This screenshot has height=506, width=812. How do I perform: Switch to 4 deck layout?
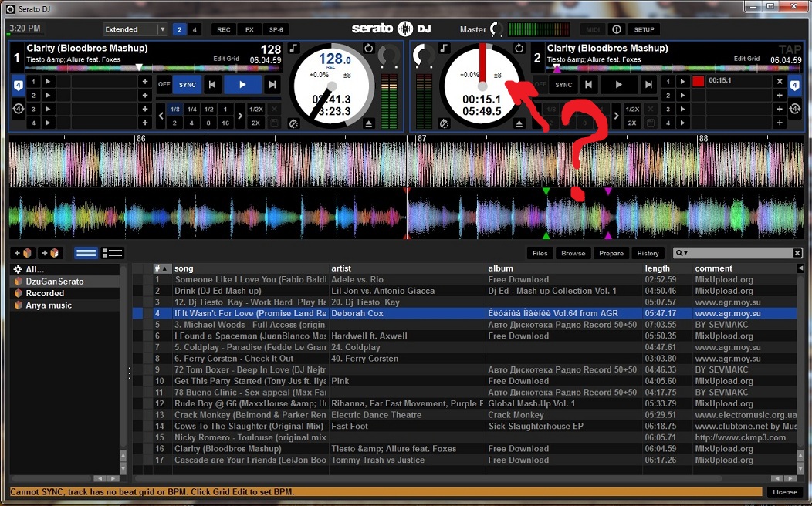[195, 29]
